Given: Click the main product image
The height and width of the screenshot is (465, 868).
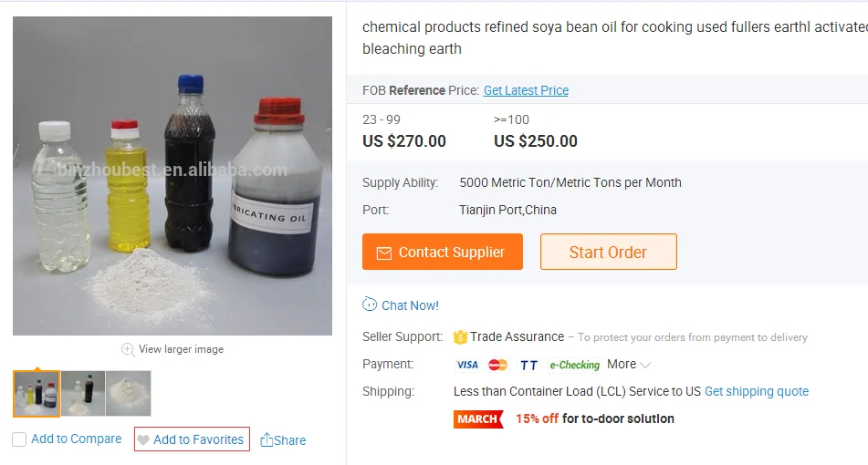Looking at the screenshot, I should tap(173, 176).
